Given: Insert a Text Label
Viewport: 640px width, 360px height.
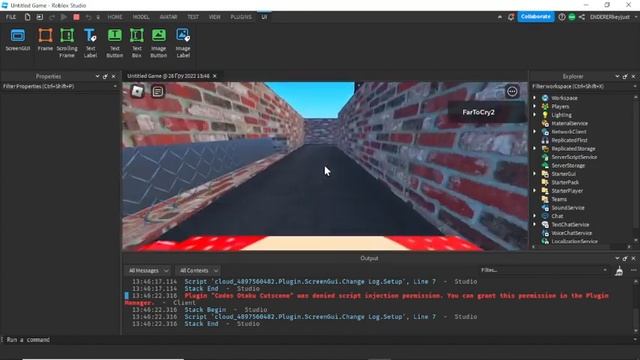Looking at the screenshot, I should [x=90, y=43].
